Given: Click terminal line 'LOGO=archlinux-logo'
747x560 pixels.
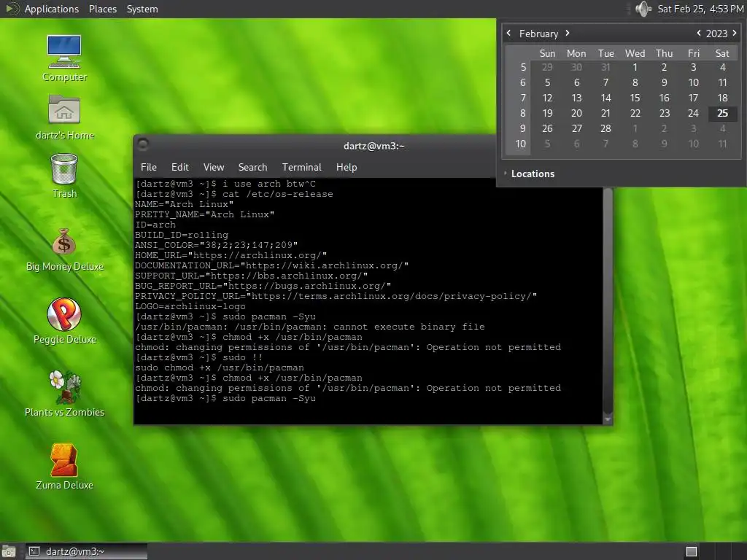Looking at the screenshot, I should (190, 307).
